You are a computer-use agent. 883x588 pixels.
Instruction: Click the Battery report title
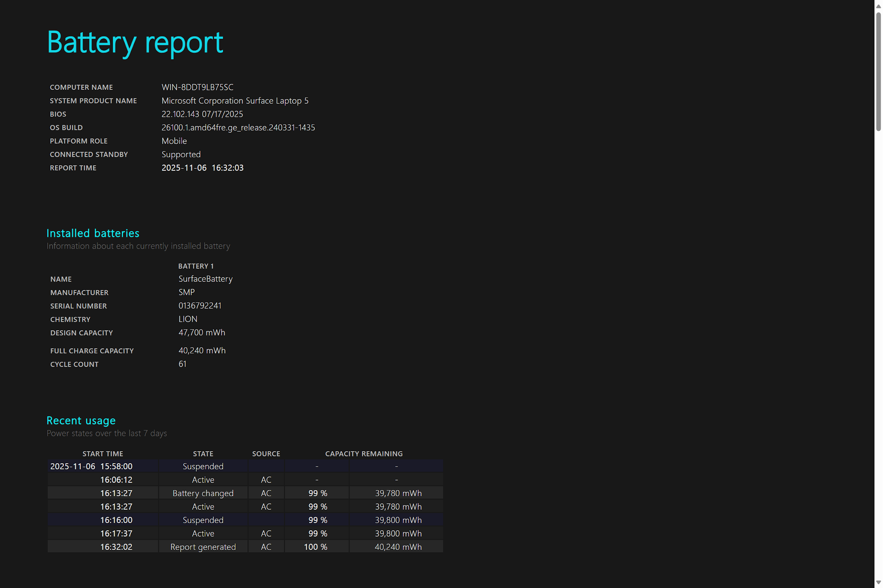point(135,43)
